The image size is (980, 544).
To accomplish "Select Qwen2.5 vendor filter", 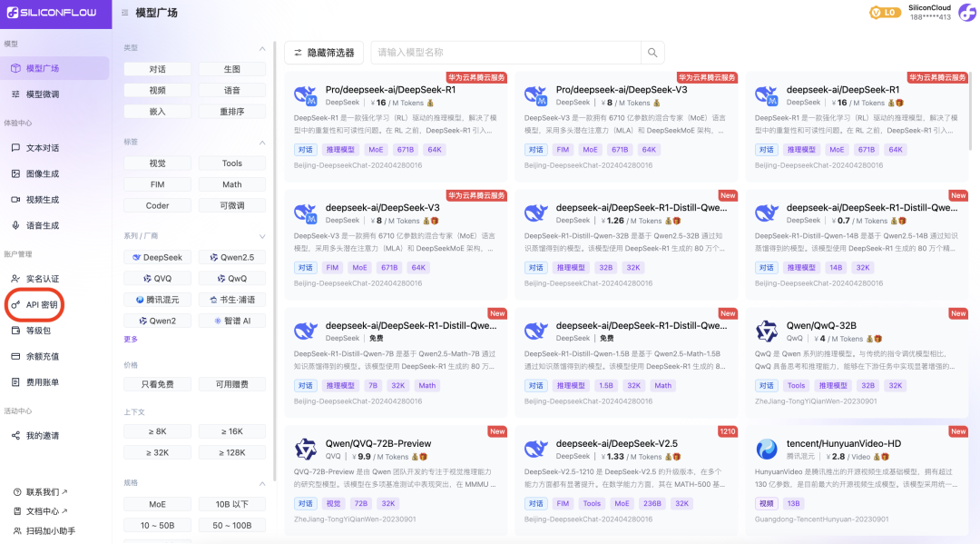I will 232,258.
